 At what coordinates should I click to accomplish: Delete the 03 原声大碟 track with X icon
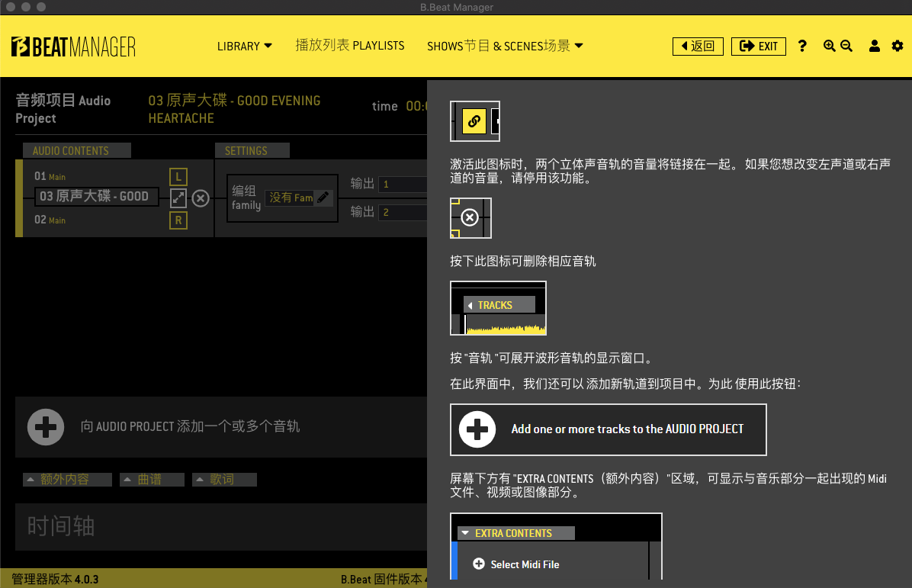point(201,198)
